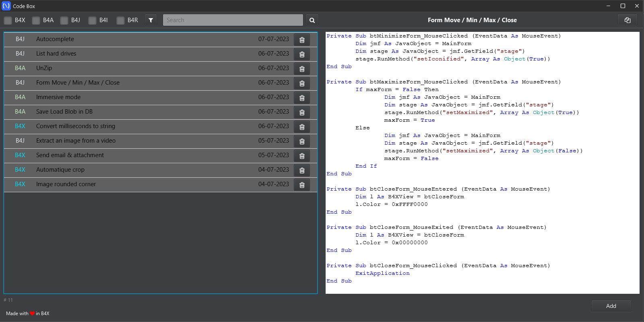
Task: Copy code with the clipboard icon
Action: coord(627,20)
